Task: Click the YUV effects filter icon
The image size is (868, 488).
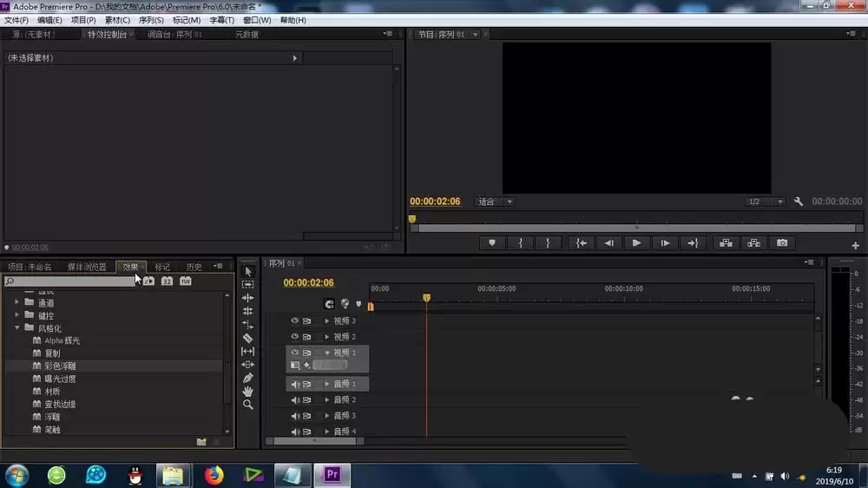Action: point(186,281)
